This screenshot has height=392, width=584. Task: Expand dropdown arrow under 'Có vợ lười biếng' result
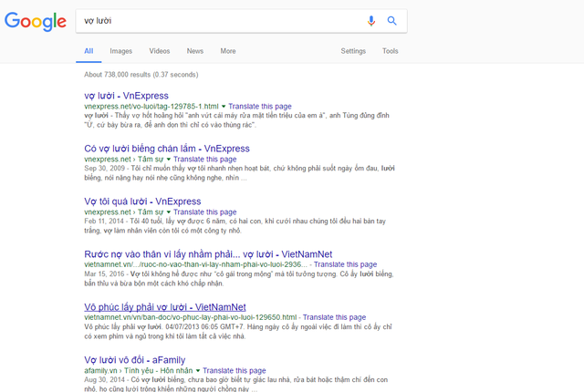click(x=168, y=160)
